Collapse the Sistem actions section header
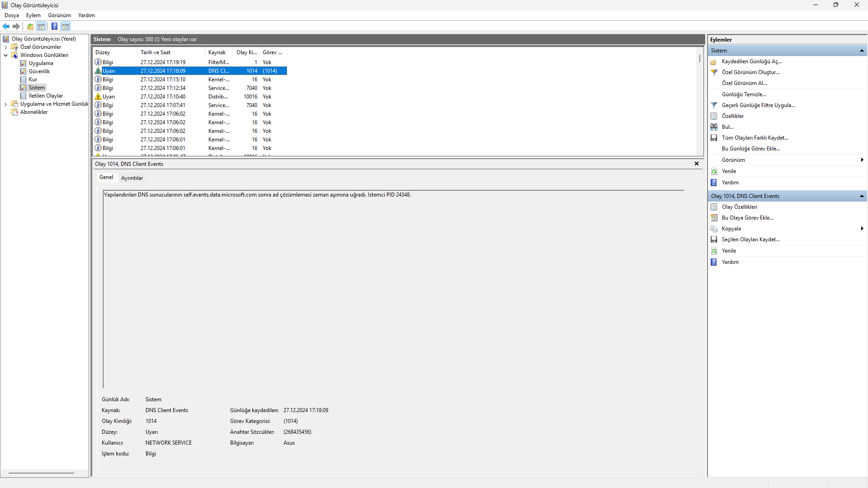This screenshot has height=488, width=868. click(862, 51)
